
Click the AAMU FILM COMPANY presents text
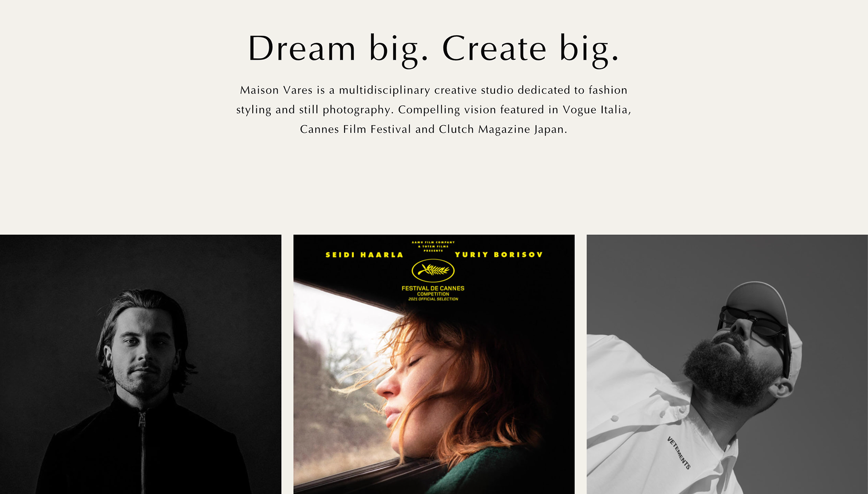point(433,246)
